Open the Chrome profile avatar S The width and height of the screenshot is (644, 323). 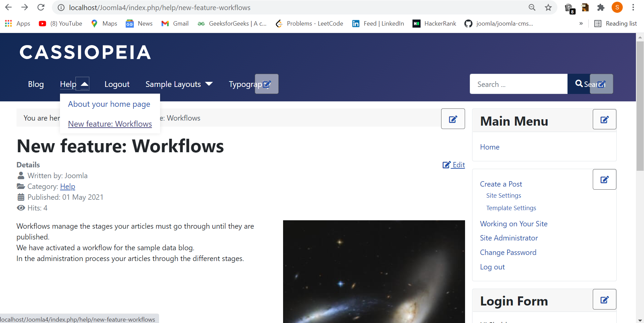click(x=617, y=7)
